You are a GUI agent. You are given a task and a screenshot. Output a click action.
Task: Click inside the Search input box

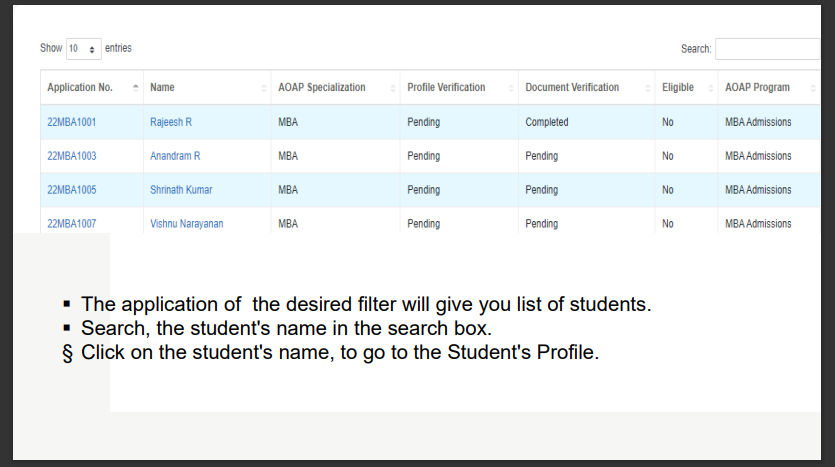(x=768, y=48)
